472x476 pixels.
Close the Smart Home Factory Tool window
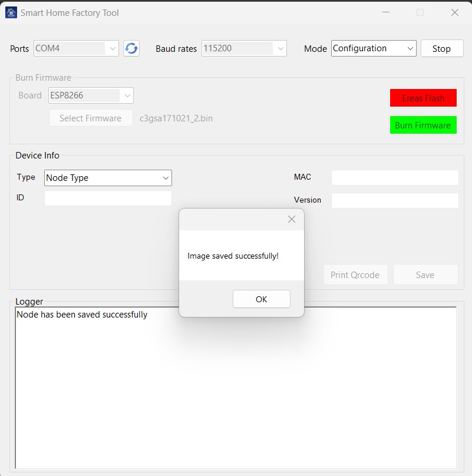tap(454, 12)
